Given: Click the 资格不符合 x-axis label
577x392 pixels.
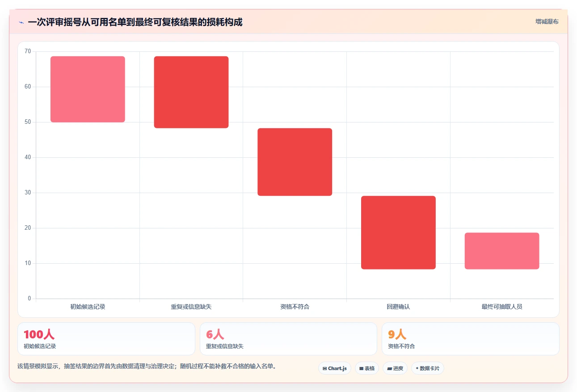Looking at the screenshot, I should pos(295,307).
